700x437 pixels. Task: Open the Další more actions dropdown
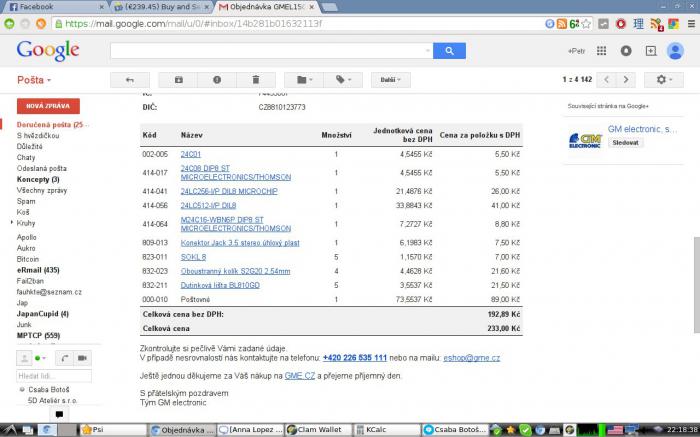[391, 80]
